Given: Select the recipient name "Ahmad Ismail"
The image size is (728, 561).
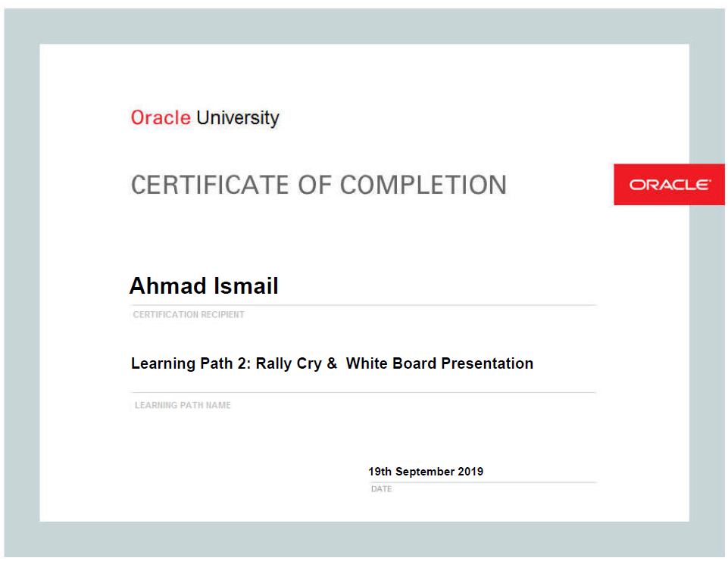Looking at the screenshot, I should 204,285.
